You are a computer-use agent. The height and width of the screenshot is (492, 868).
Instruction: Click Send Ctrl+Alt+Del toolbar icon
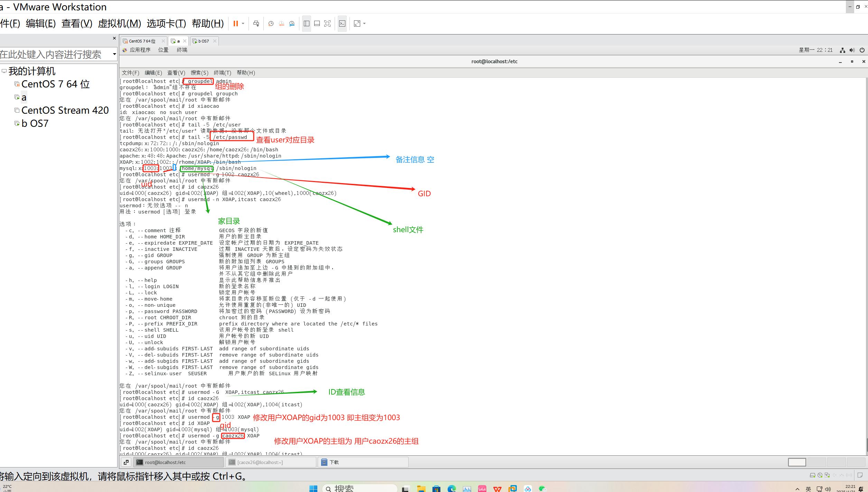(256, 23)
